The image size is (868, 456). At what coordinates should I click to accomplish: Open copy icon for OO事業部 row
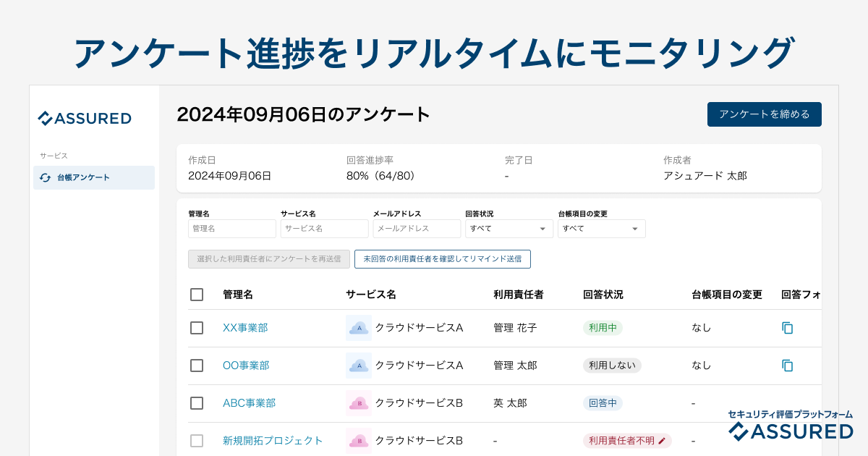point(788,366)
